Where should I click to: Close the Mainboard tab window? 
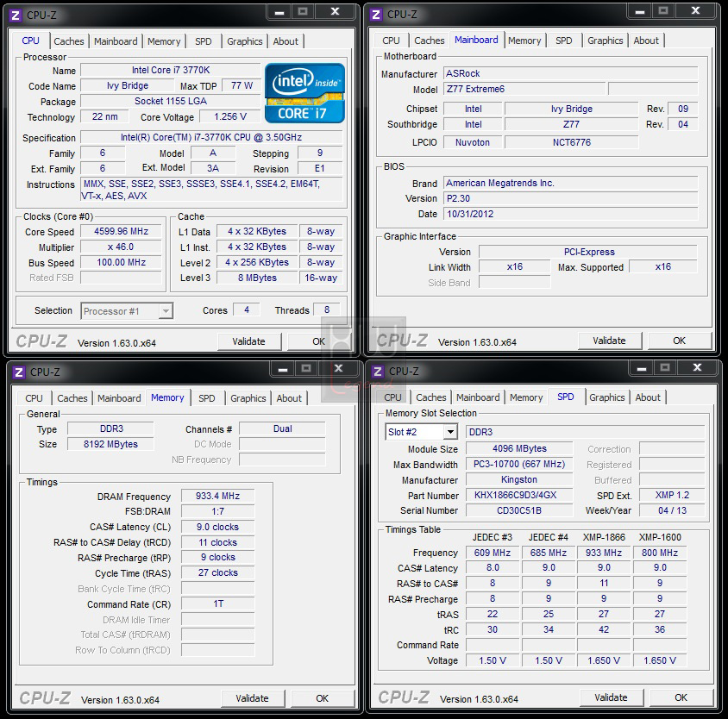[x=695, y=10]
